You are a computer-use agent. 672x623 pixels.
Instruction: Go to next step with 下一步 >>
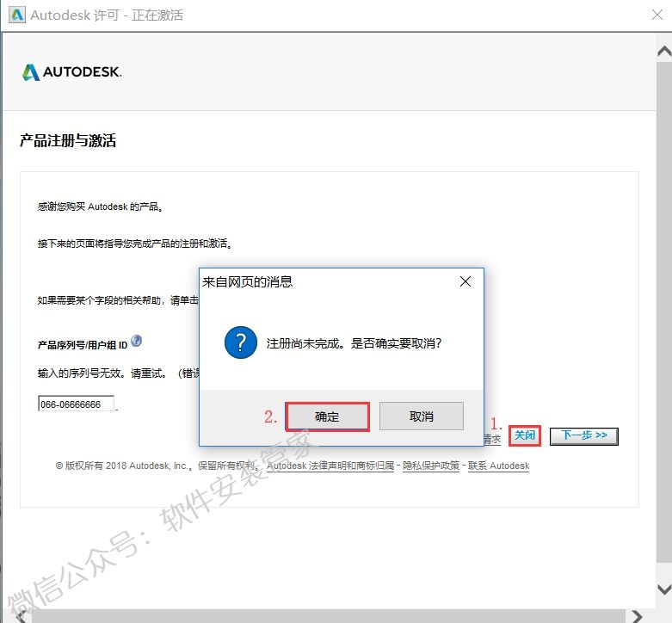(x=584, y=435)
